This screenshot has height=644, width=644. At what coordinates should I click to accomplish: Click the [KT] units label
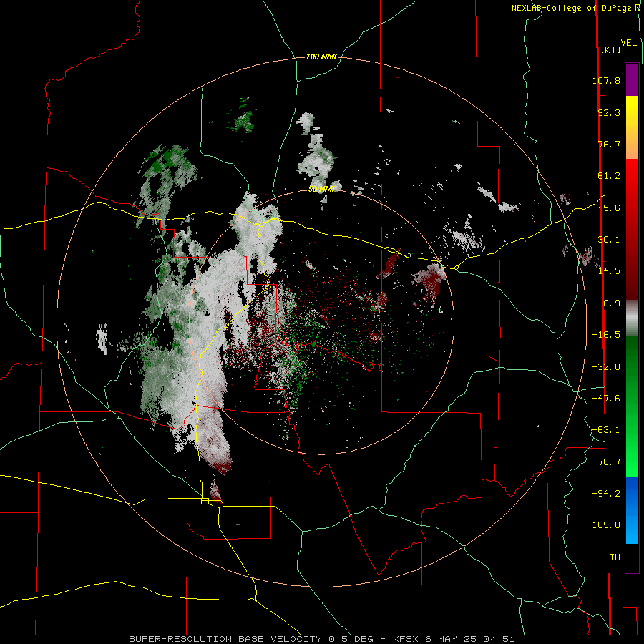pos(610,49)
